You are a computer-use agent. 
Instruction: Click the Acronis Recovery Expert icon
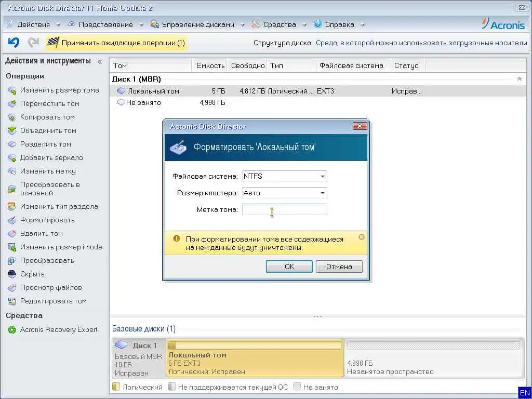12,329
